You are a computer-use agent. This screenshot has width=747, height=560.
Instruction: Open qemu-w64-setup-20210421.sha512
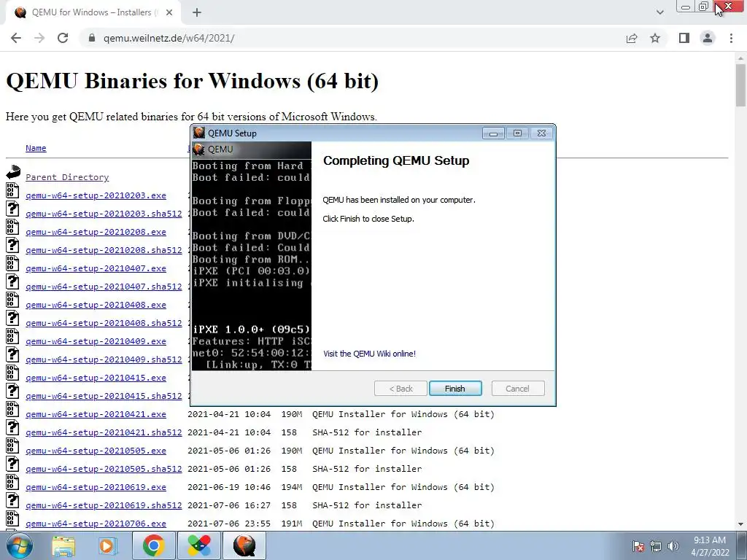[104, 432]
